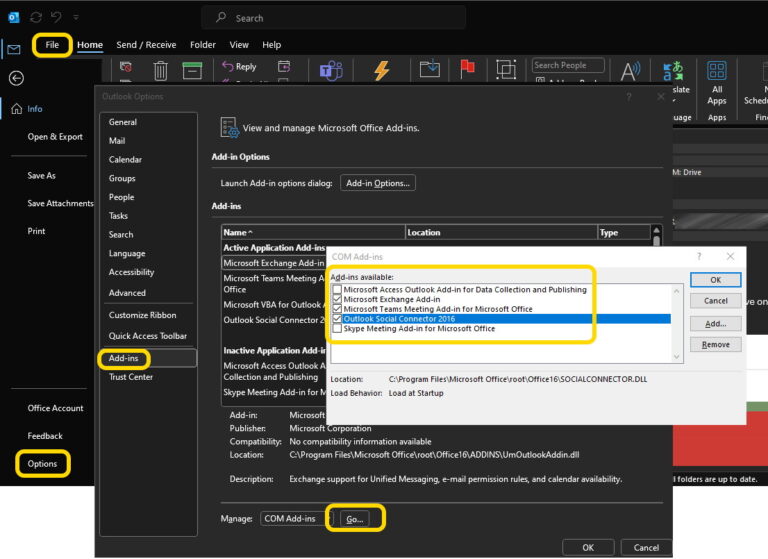
Task: Click the Teams meeting icon in ribbon
Action: pyautogui.click(x=331, y=70)
